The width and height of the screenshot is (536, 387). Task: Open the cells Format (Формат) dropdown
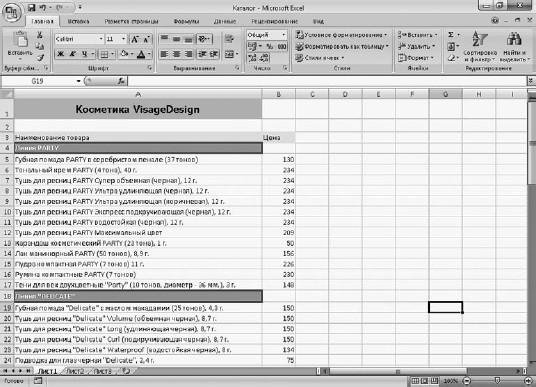(415, 58)
